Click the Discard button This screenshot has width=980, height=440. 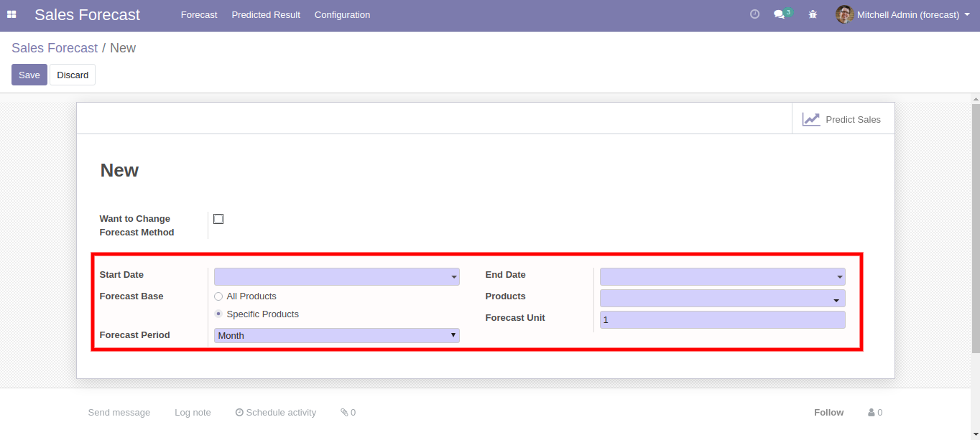coord(73,75)
